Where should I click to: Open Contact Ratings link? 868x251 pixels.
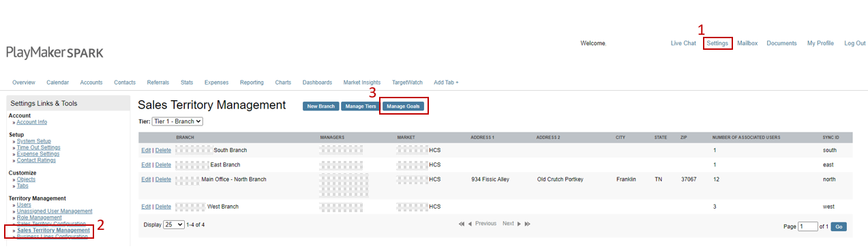36,160
